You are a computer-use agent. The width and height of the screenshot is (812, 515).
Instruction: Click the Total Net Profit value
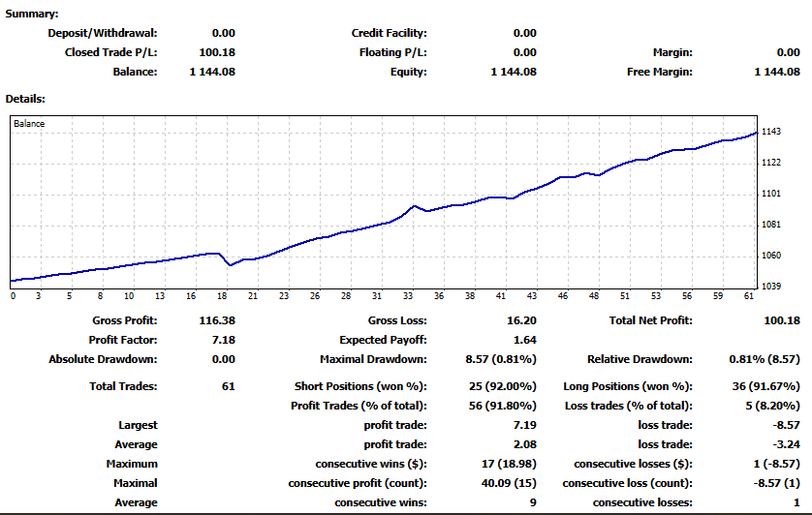[x=782, y=320]
